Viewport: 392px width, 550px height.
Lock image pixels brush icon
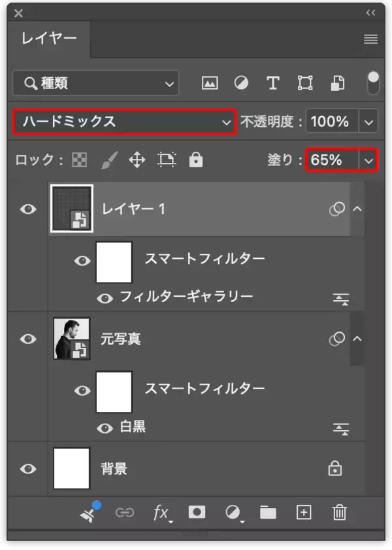coord(109,160)
